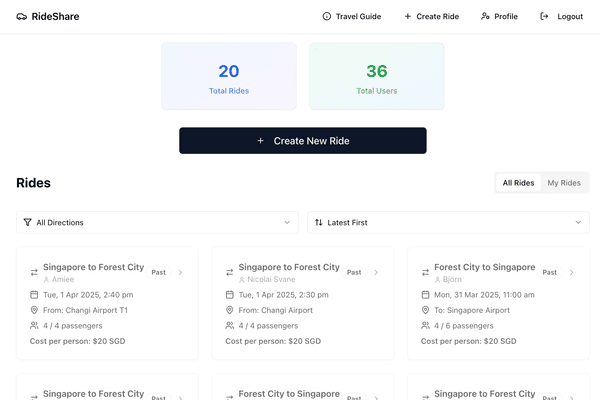This screenshot has width=600, height=400.
Task: Click the passengers icon beside 4 / 6 passengers
Action: [425, 325]
